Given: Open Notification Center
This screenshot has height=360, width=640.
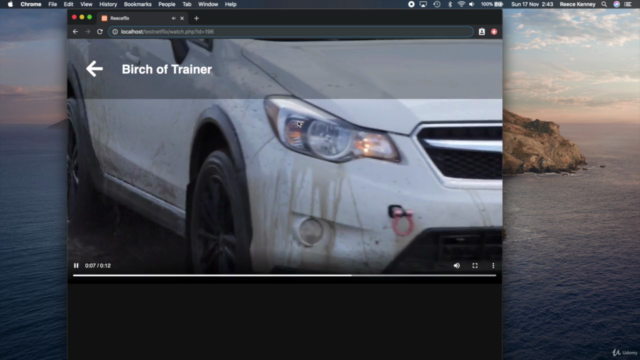Looking at the screenshot, I should [628, 4].
